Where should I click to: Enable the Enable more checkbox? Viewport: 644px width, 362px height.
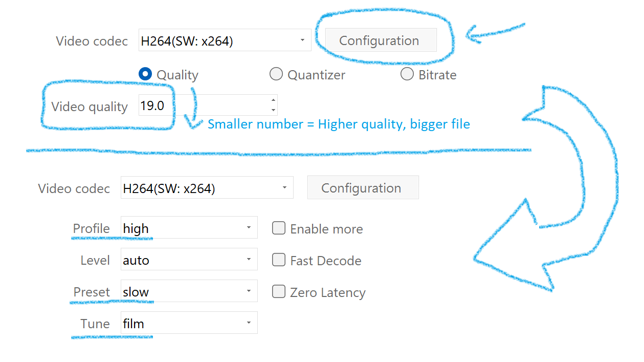click(x=279, y=228)
